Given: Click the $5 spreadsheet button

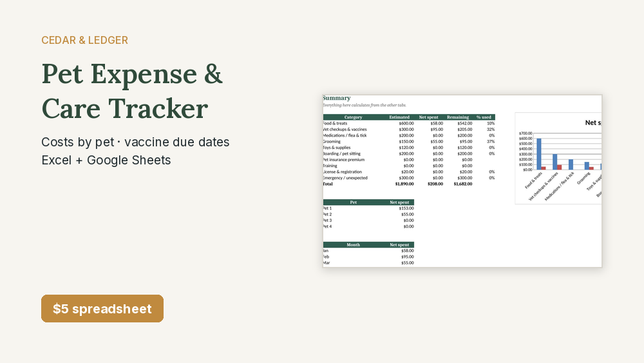Looking at the screenshot, I should (102, 308).
